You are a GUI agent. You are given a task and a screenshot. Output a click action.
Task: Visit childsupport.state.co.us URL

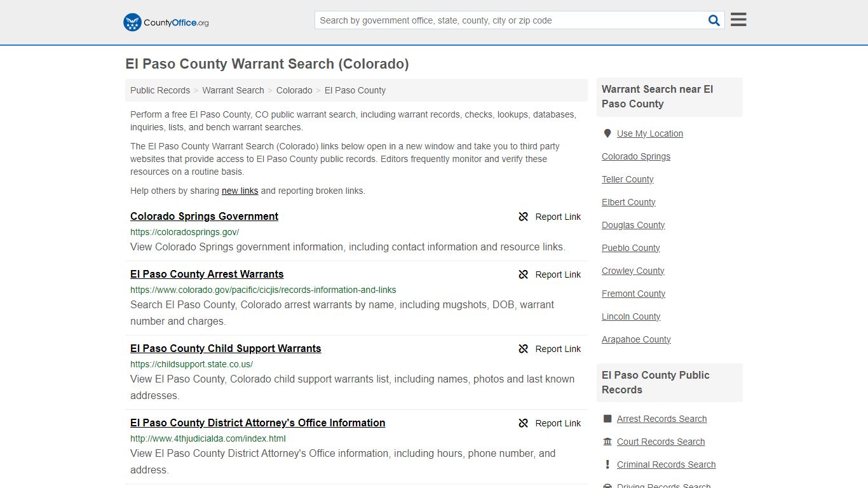coord(192,364)
